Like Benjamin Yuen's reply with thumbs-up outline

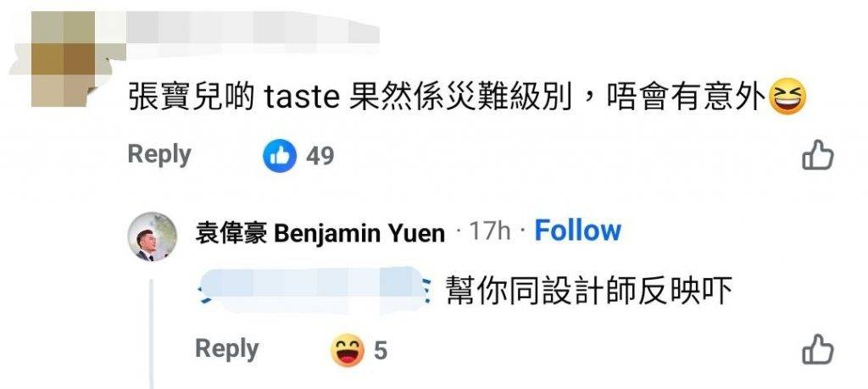[818, 349]
